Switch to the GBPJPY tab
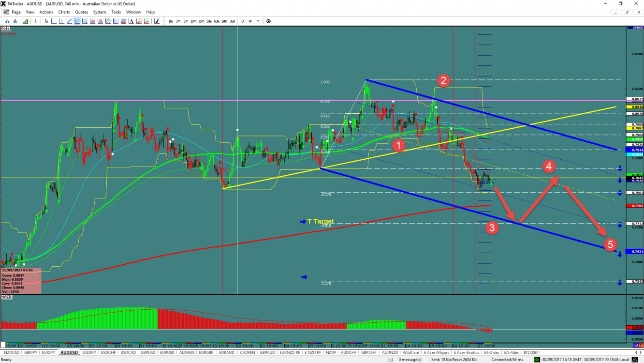 (31, 352)
